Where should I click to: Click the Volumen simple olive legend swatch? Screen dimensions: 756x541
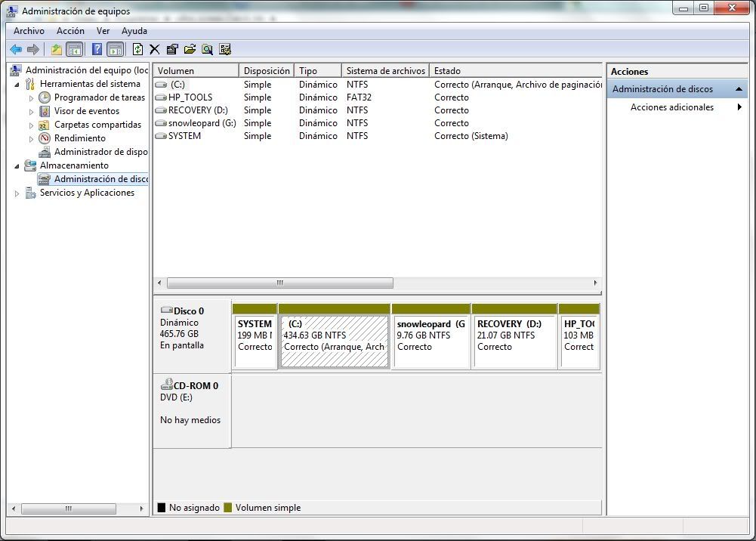coord(228,508)
